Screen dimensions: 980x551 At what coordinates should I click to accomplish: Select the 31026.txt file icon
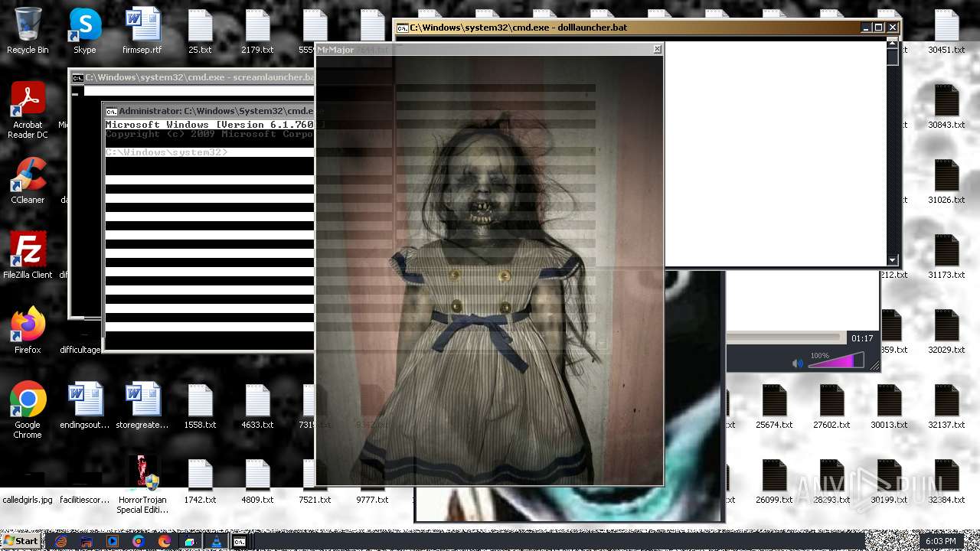(x=946, y=181)
